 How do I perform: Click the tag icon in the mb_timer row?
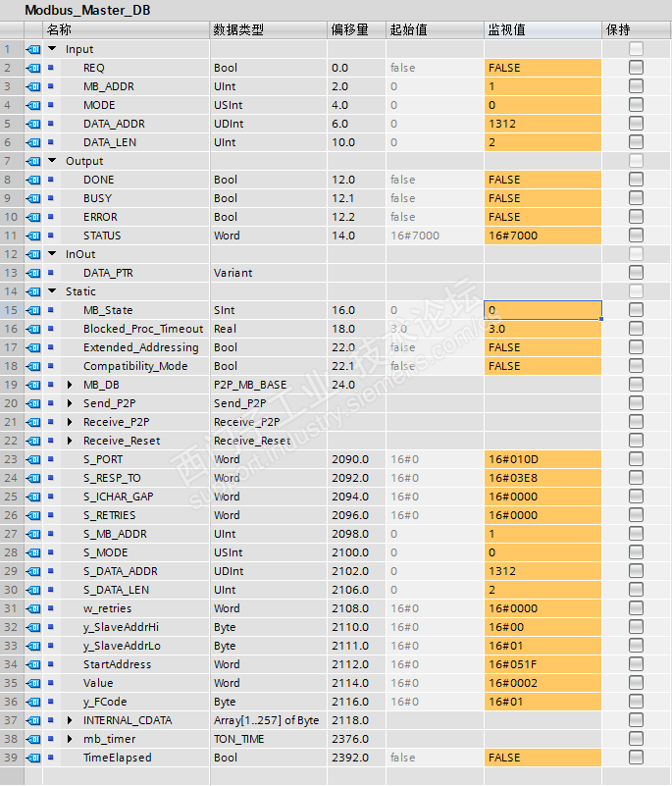click(33, 739)
